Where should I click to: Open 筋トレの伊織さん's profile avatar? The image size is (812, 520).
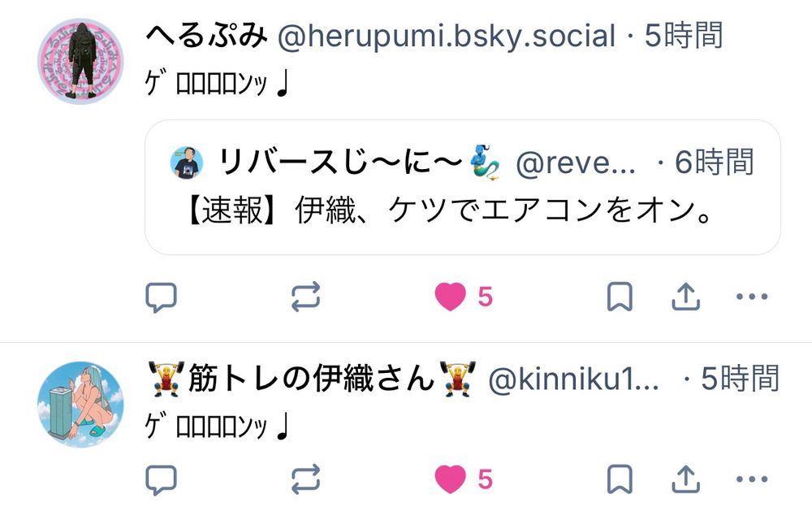click(80, 404)
